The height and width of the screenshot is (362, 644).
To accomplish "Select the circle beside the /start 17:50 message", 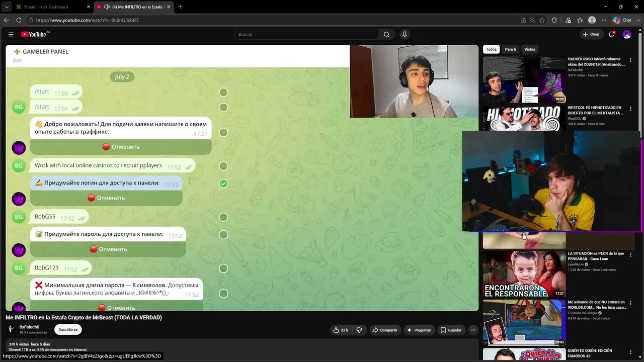I will point(223,92).
